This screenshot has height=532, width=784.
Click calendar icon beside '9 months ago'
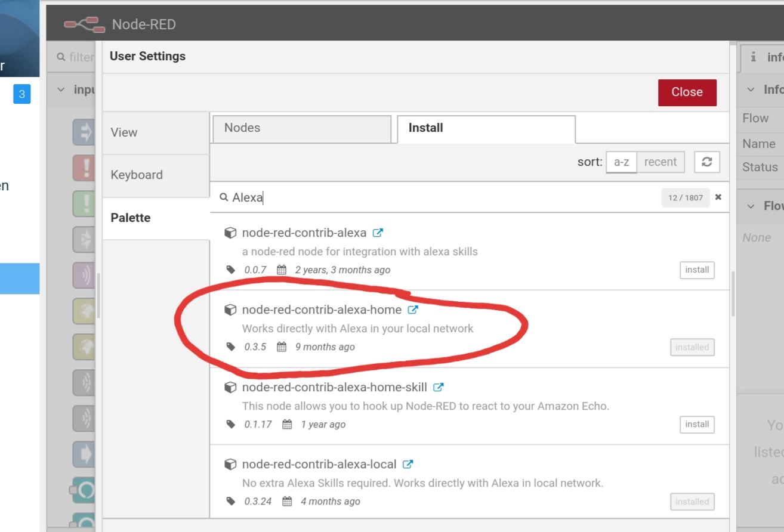coord(282,347)
